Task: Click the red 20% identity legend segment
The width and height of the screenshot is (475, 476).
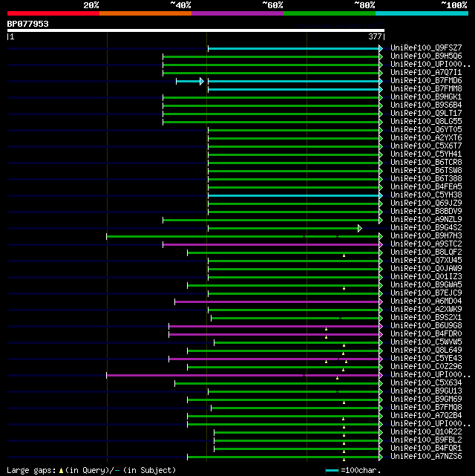Action: coord(53,13)
